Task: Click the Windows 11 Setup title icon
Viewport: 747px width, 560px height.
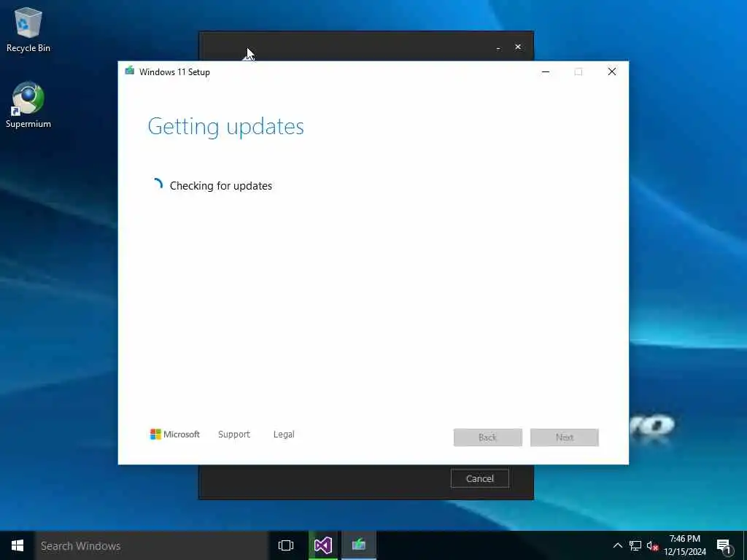Action: (130, 71)
